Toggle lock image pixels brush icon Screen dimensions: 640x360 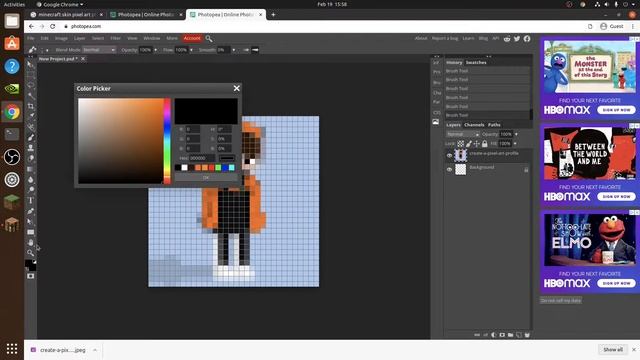tap(469, 144)
